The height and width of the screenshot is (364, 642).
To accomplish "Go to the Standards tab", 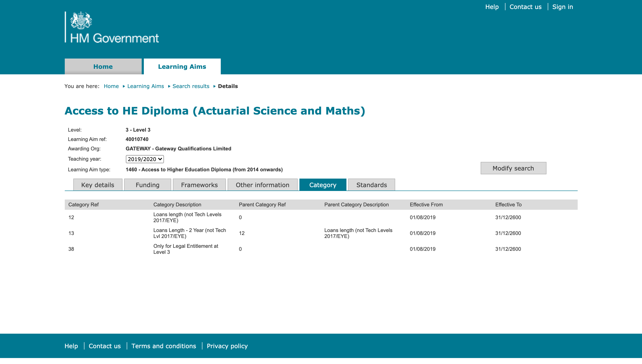I will pyautogui.click(x=371, y=185).
